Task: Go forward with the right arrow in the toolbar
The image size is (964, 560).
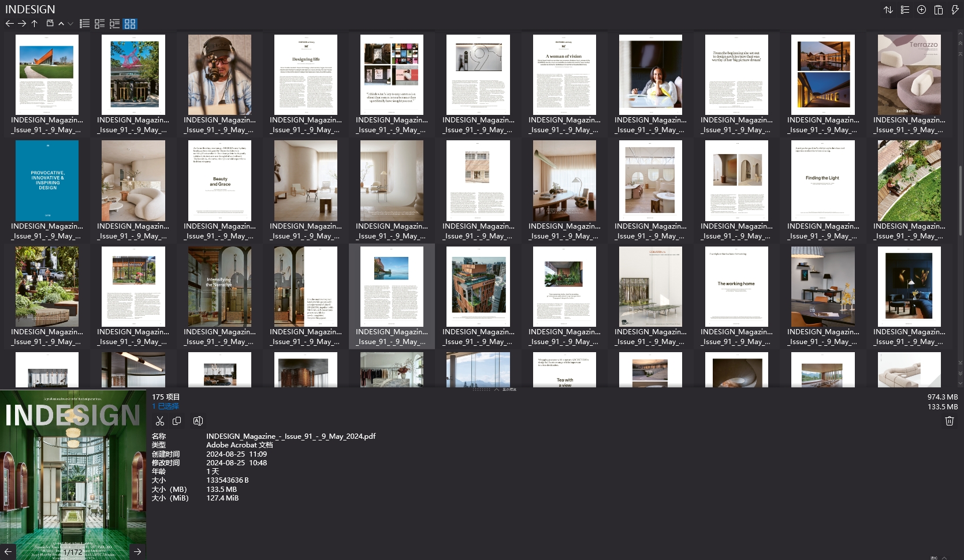Action: pos(22,24)
